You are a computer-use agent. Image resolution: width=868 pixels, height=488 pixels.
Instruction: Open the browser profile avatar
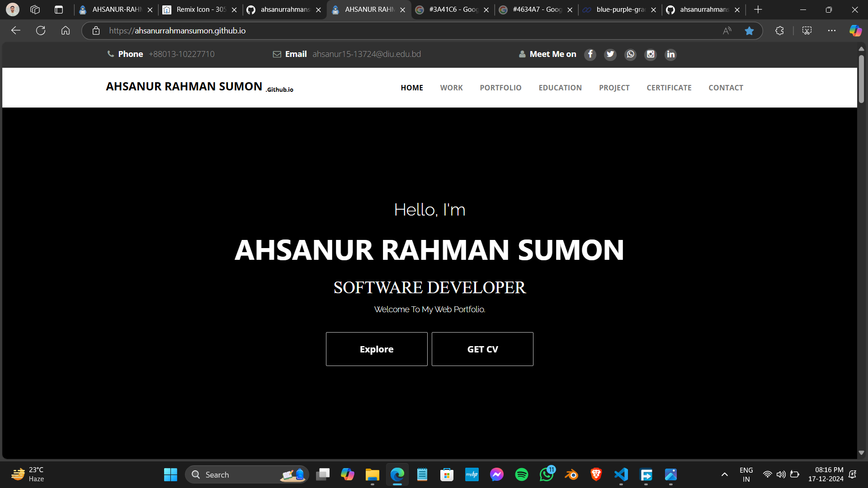point(13,9)
